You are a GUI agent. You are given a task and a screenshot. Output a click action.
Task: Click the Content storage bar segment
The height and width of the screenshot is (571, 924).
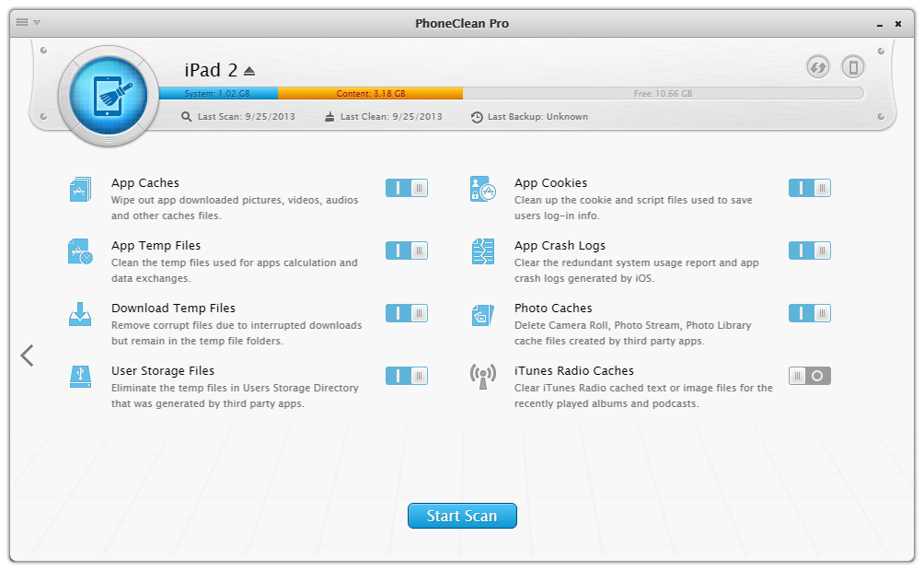coord(370,94)
